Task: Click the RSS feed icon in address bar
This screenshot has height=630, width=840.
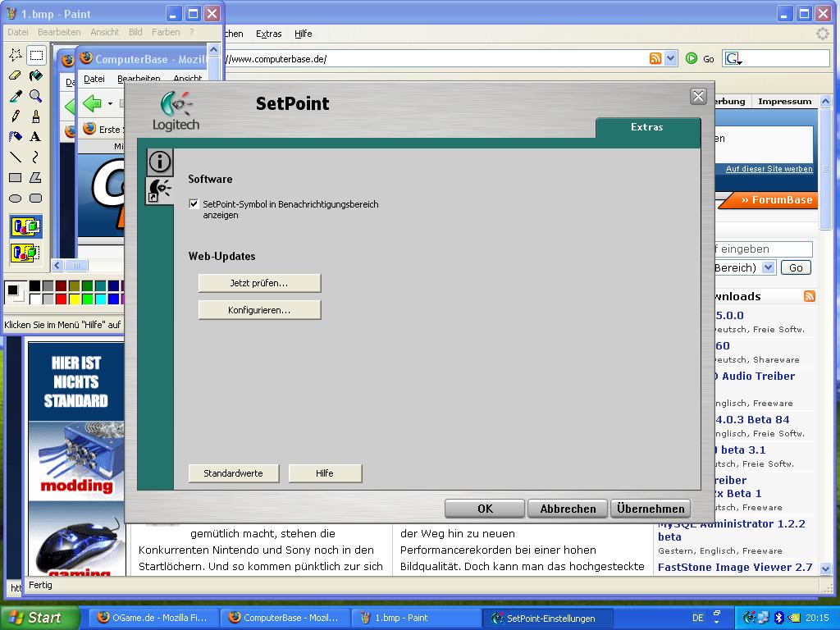Action: coord(655,58)
